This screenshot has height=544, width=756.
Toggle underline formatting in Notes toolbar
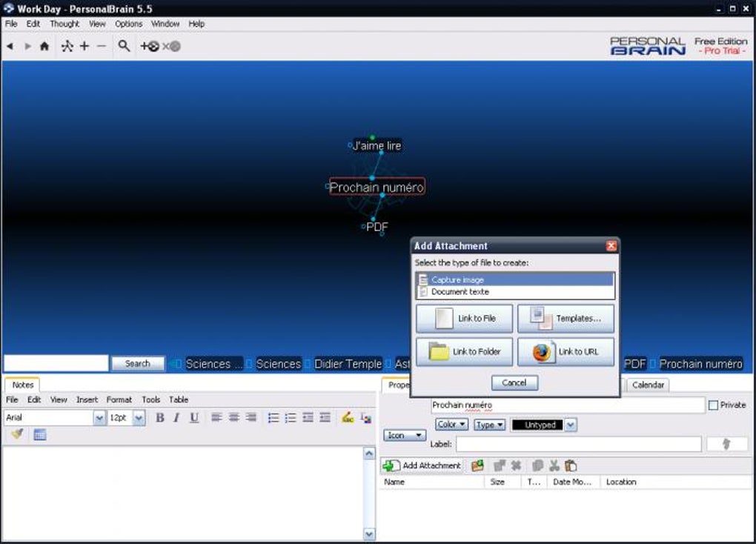pos(194,418)
